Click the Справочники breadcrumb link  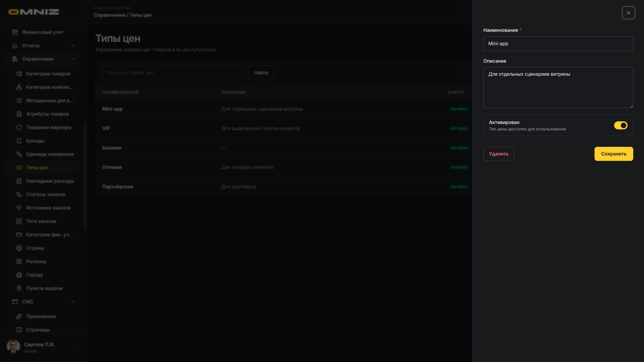pos(110,15)
